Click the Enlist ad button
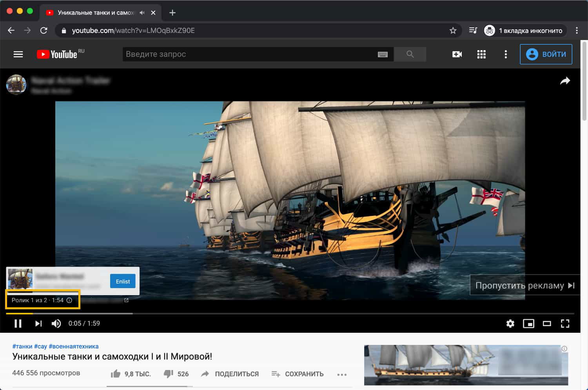This screenshot has height=390, width=588. tap(123, 281)
